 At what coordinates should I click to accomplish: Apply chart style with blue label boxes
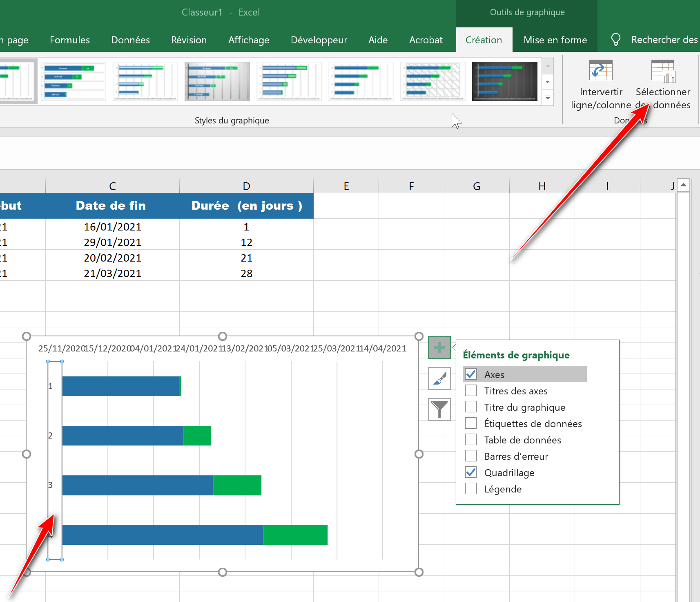point(73,81)
